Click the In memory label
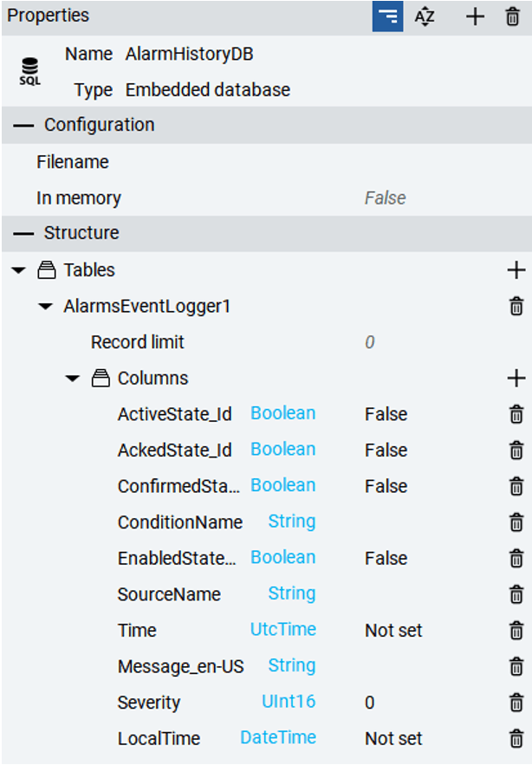The image size is (532, 765). click(79, 198)
